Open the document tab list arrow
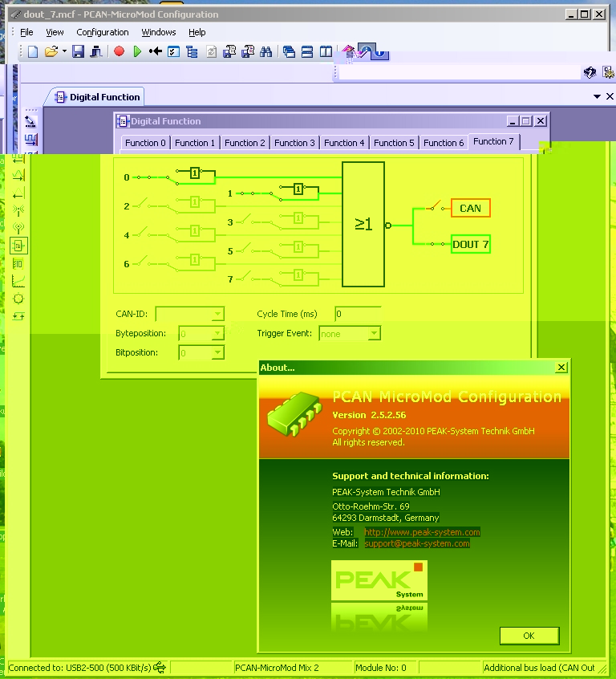Viewport: 616px width, 679px height. [x=597, y=96]
